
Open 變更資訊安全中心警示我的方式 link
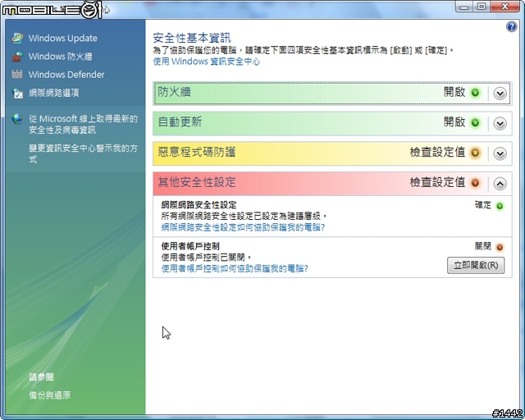coord(83,153)
